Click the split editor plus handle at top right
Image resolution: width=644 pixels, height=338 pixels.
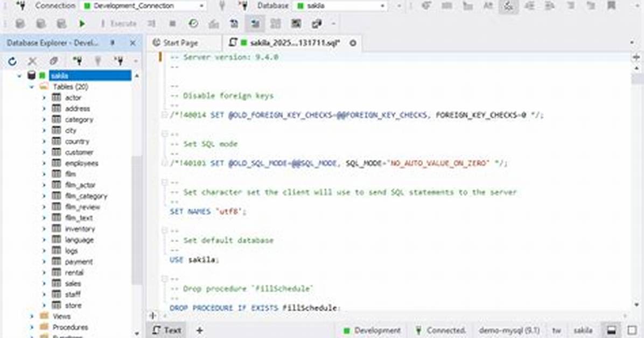click(x=636, y=57)
